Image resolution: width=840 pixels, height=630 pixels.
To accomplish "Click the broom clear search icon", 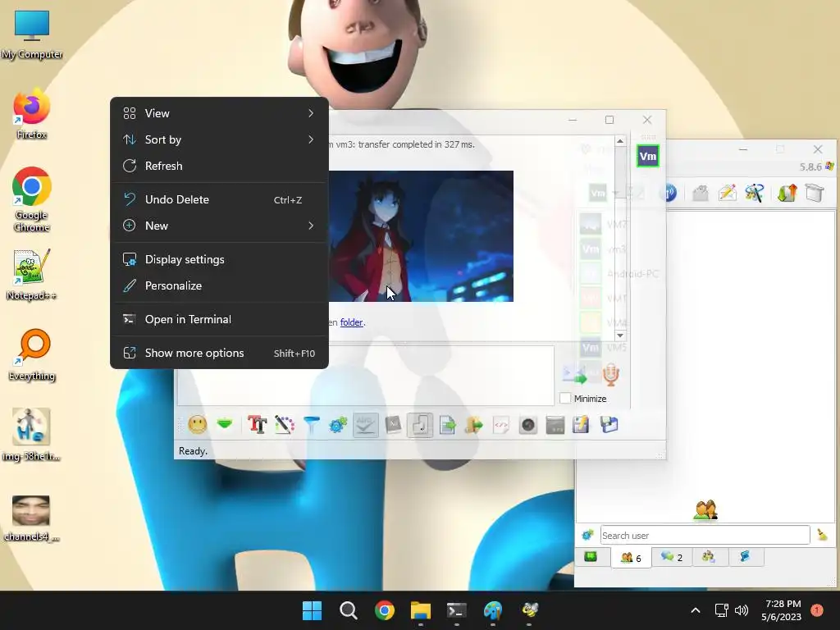I will (822, 535).
